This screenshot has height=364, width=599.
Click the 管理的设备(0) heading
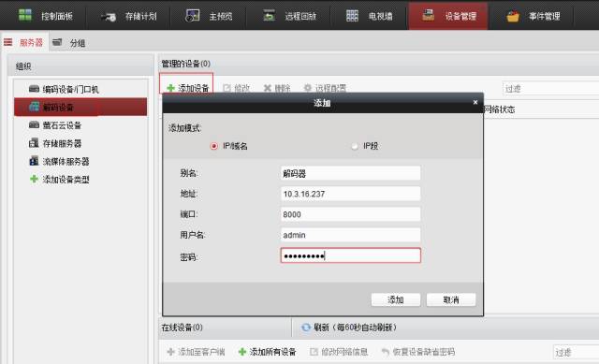[x=185, y=64]
